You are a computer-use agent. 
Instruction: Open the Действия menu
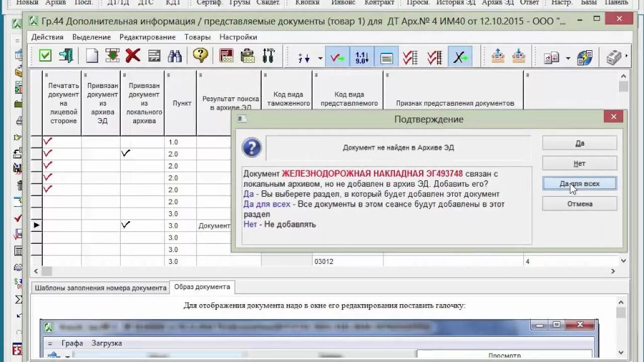pos(47,37)
